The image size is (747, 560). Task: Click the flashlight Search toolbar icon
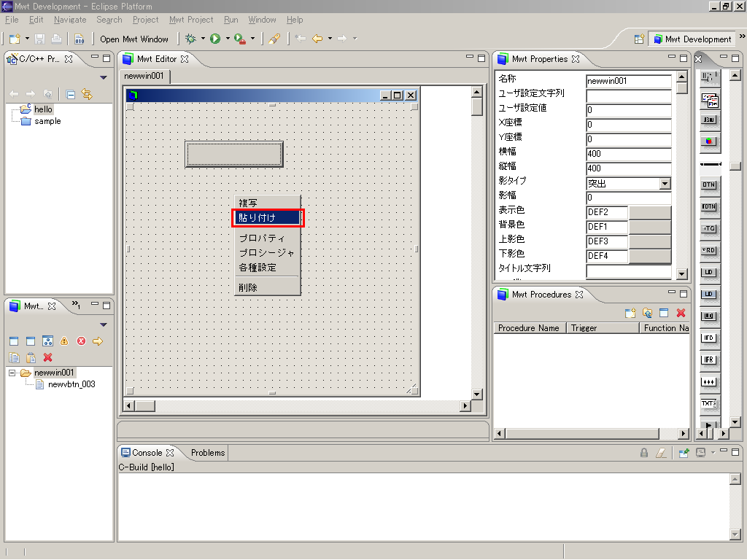point(274,39)
